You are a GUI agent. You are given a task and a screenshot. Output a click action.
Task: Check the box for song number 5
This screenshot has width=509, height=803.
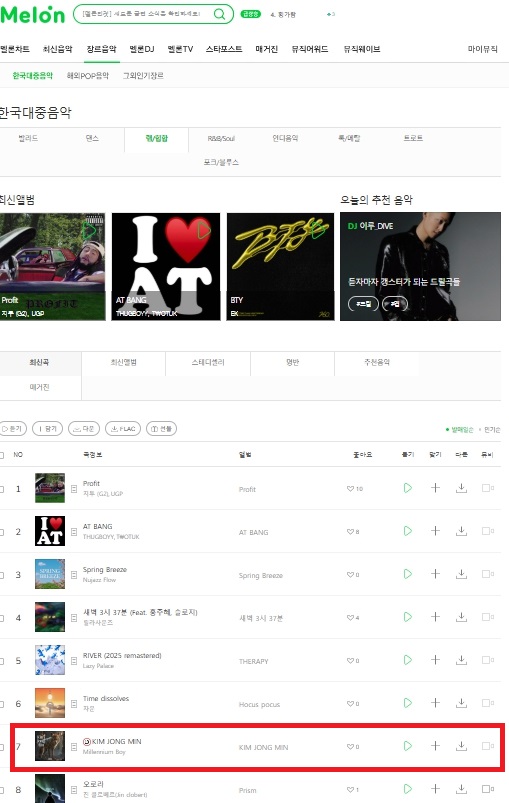pos(2,661)
